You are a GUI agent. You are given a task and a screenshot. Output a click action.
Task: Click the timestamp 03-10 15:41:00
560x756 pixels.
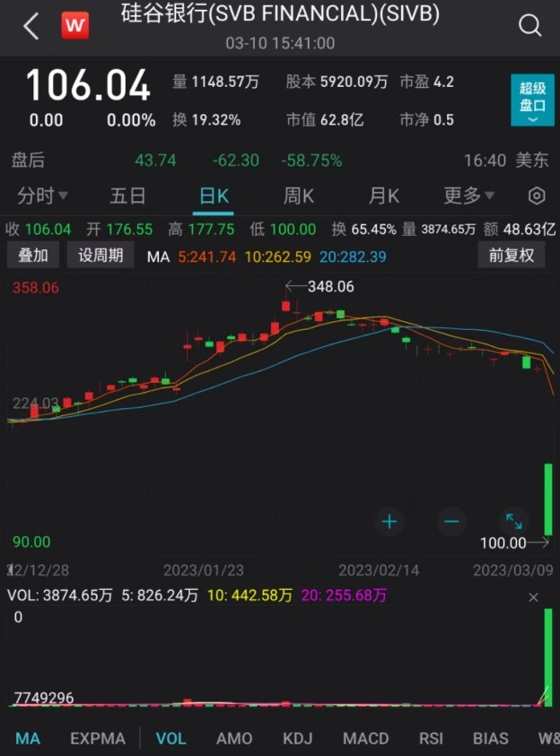(280, 43)
